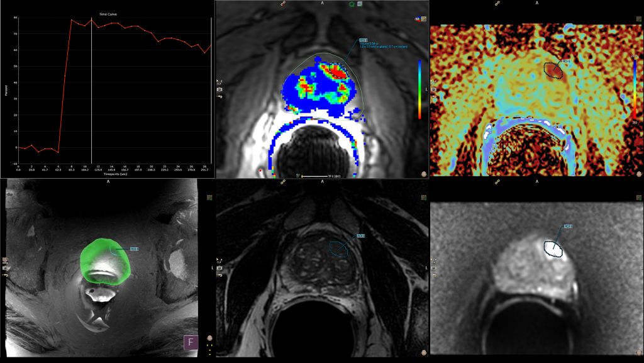This screenshot has height=363, width=644.
Task: Open the layout icon in the 3D volume panel
Action: 209,198
